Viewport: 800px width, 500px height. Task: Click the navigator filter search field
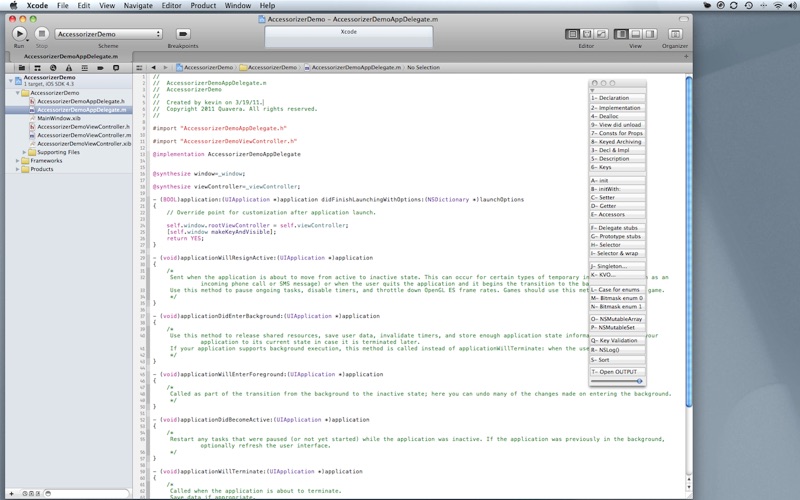(x=87, y=493)
